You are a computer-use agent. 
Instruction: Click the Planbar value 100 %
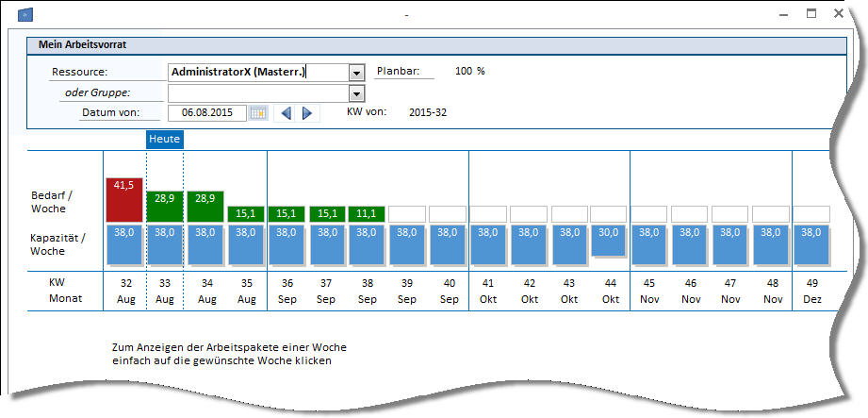(470, 71)
